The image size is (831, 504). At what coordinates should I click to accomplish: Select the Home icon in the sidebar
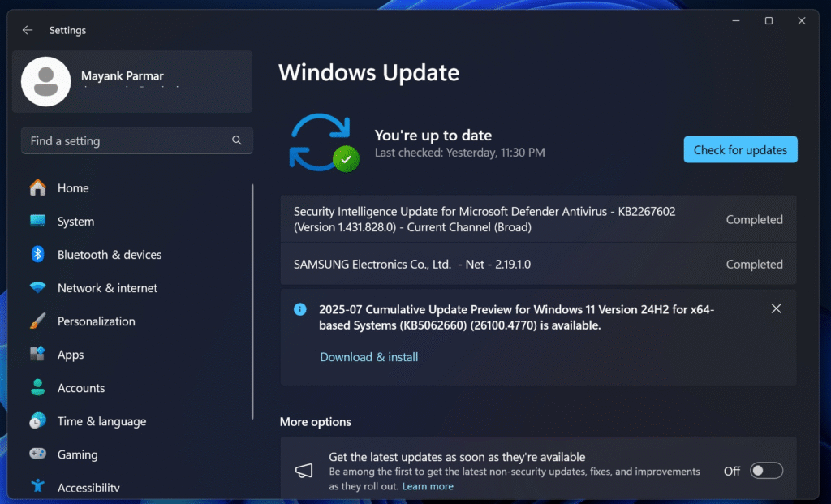[38, 187]
